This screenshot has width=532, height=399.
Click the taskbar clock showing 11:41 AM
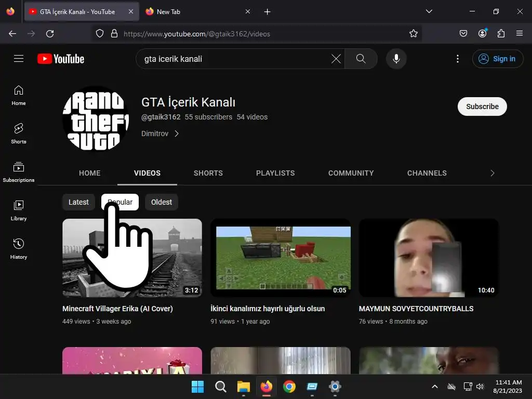click(508, 387)
